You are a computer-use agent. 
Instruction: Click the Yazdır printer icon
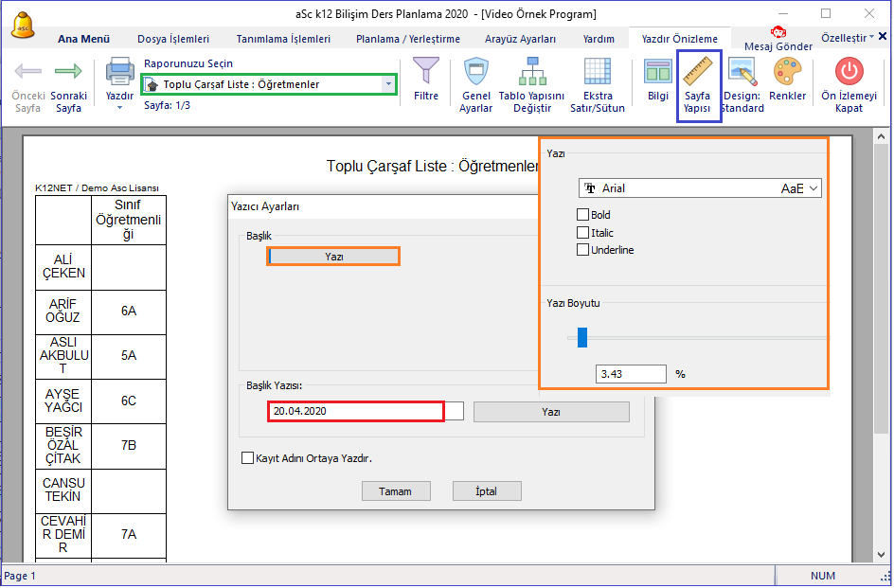(x=119, y=71)
